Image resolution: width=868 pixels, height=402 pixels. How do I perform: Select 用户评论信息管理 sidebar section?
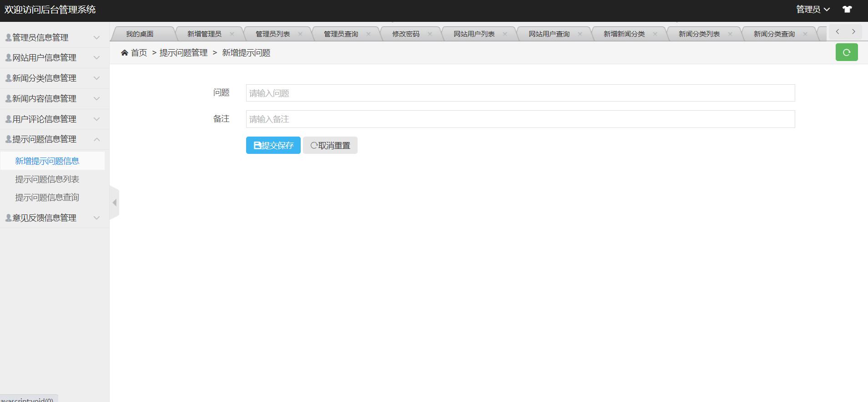coord(55,119)
